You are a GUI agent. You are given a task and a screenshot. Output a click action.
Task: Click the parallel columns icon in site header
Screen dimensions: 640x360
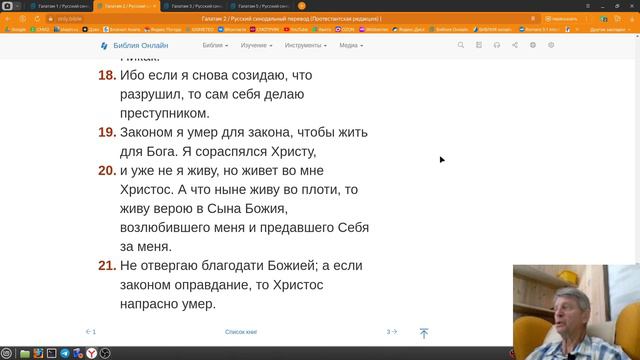479,45
